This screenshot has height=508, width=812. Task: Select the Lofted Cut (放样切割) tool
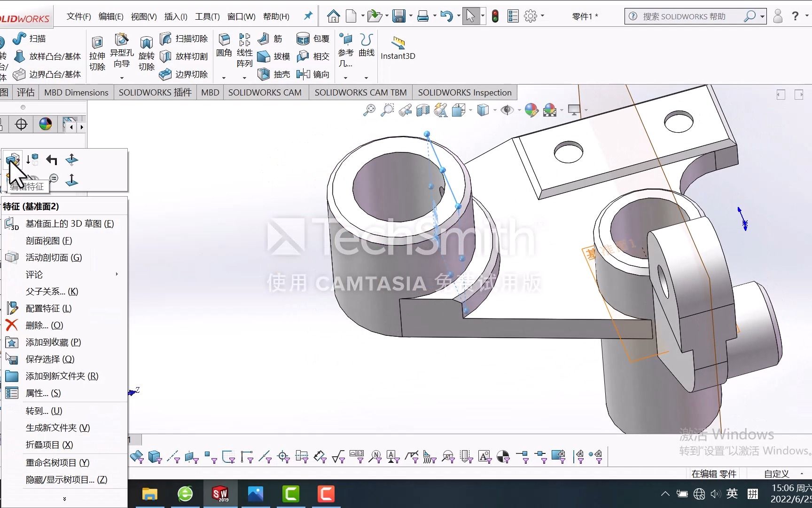click(184, 56)
